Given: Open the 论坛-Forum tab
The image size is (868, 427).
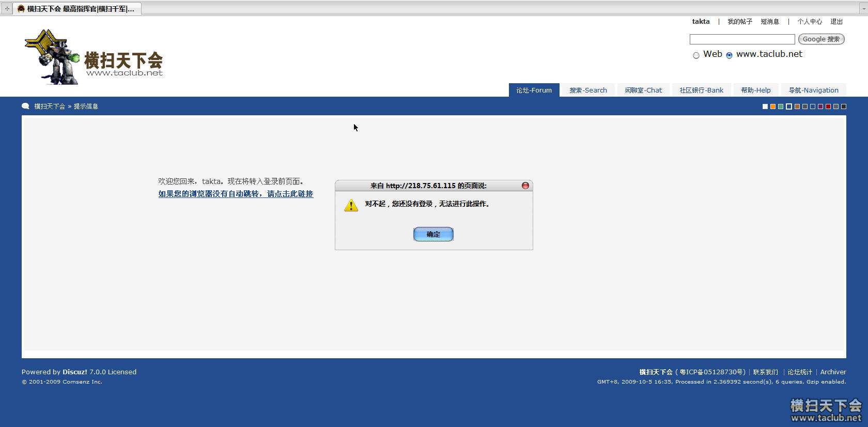Looking at the screenshot, I should 534,90.
